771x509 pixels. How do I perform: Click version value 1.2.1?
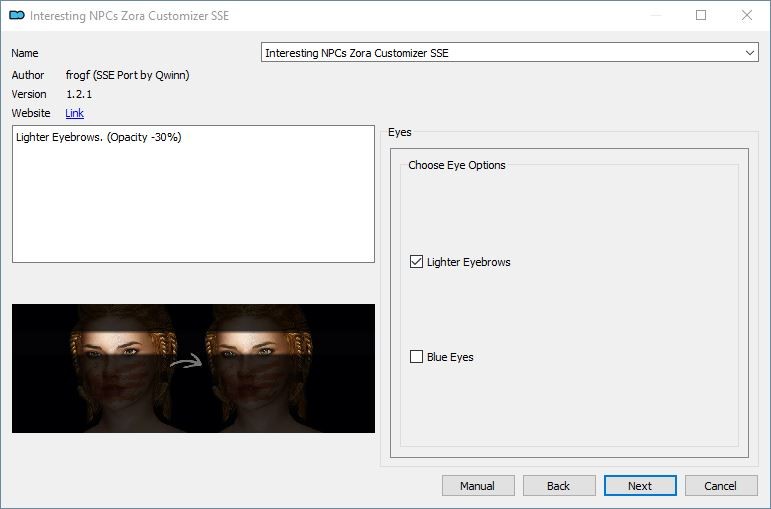pyautogui.click(x=79, y=94)
